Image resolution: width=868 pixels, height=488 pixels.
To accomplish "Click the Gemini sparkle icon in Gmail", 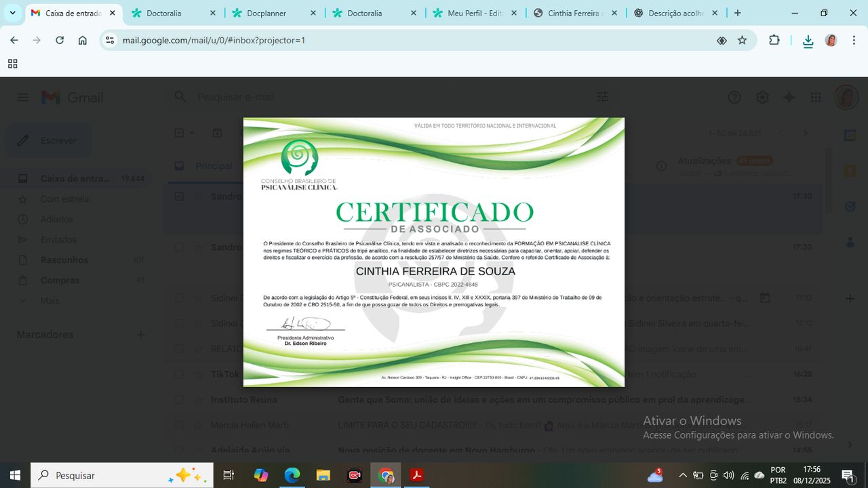I will tap(789, 98).
